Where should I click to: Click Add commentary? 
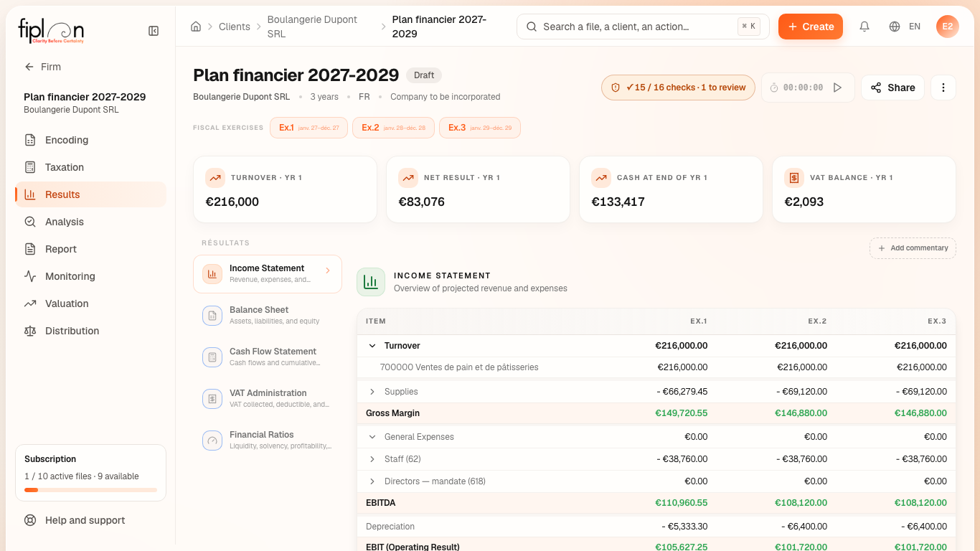tap(913, 248)
